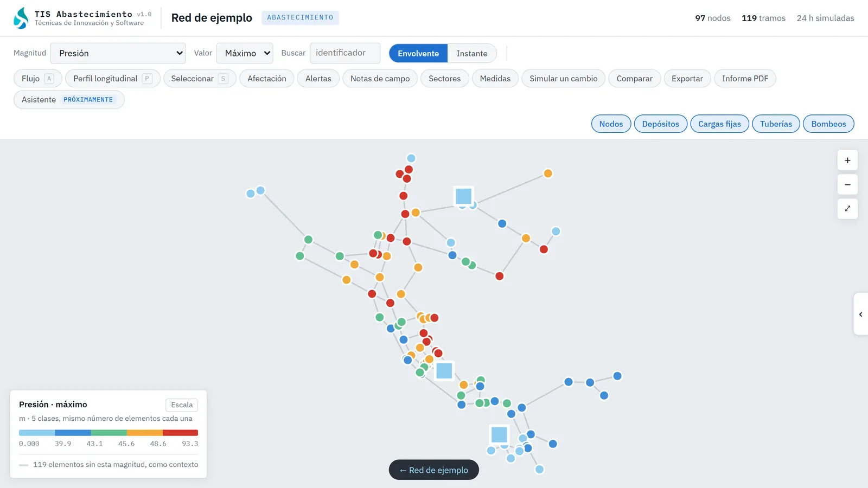Toggle the Bombeos layer chip
The height and width of the screenshot is (488, 868).
[x=829, y=124]
